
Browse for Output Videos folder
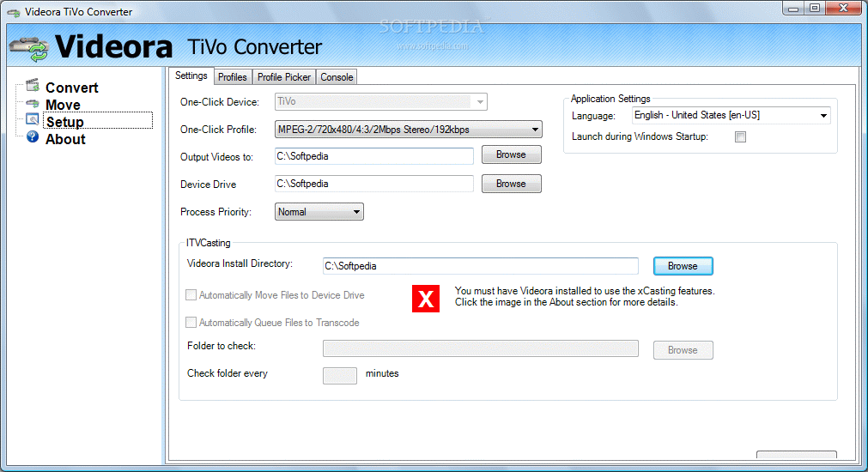pyautogui.click(x=511, y=154)
